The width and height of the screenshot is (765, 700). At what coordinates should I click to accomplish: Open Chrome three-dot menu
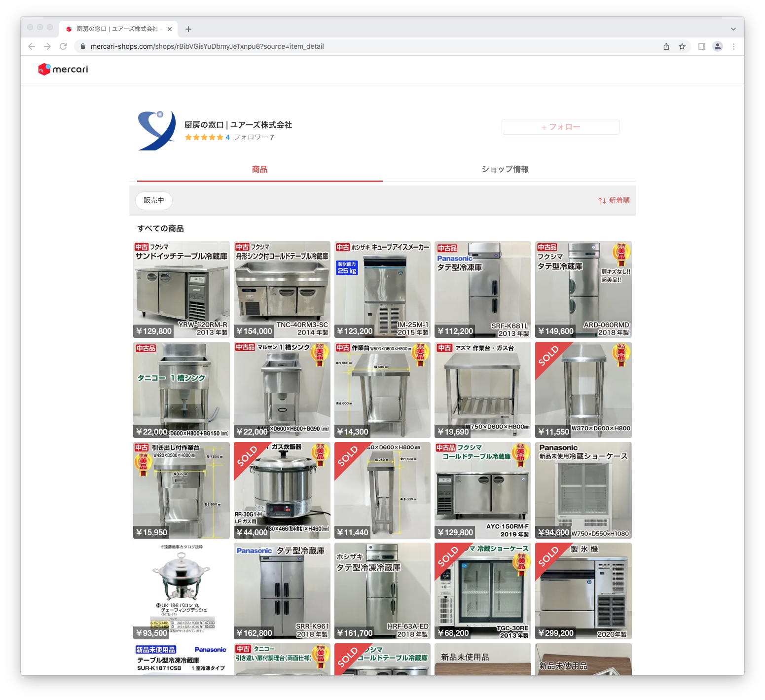click(x=733, y=46)
